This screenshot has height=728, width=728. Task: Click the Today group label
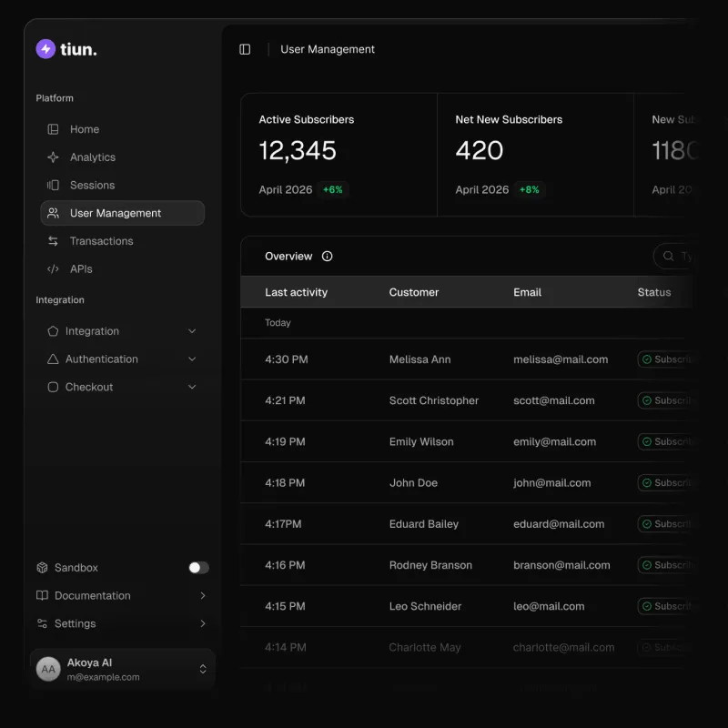click(278, 323)
